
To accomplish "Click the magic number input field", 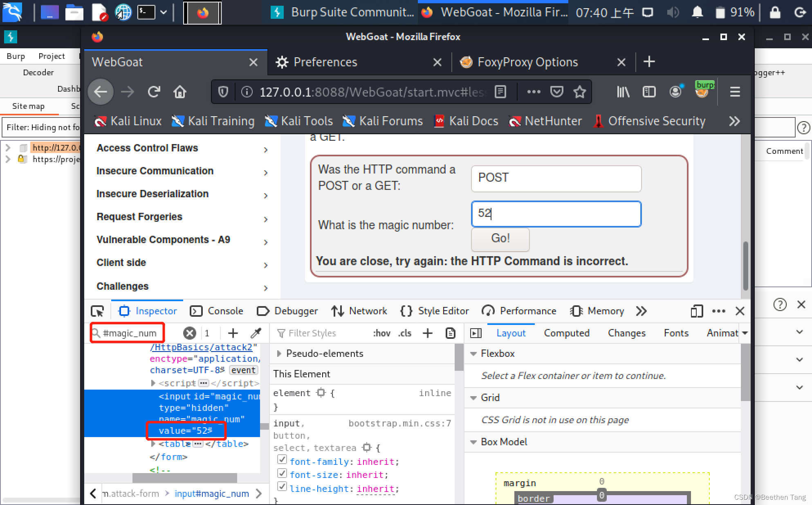I will point(556,214).
